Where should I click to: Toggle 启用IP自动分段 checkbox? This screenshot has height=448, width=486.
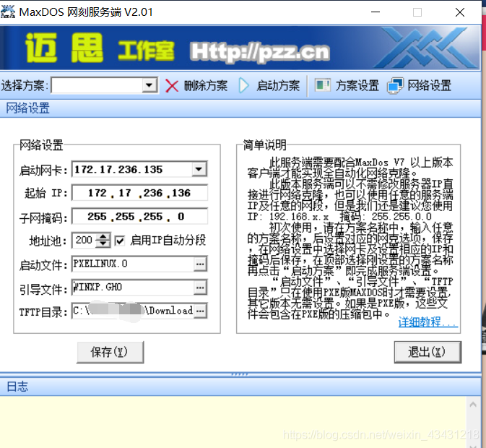coord(120,241)
